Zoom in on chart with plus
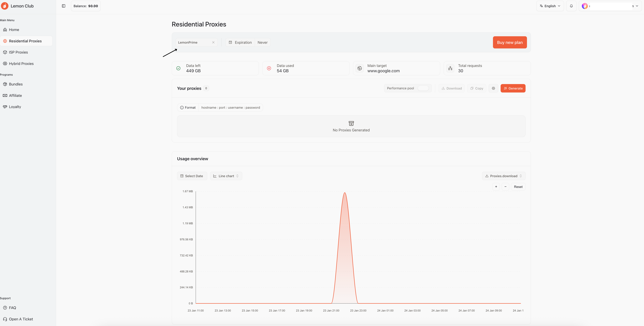 [x=496, y=187]
